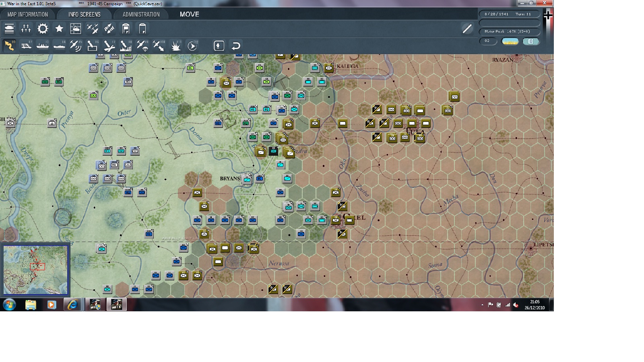Click the Ryazan city label
Image resolution: width=644 pixels, height=362 pixels.
point(503,60)
